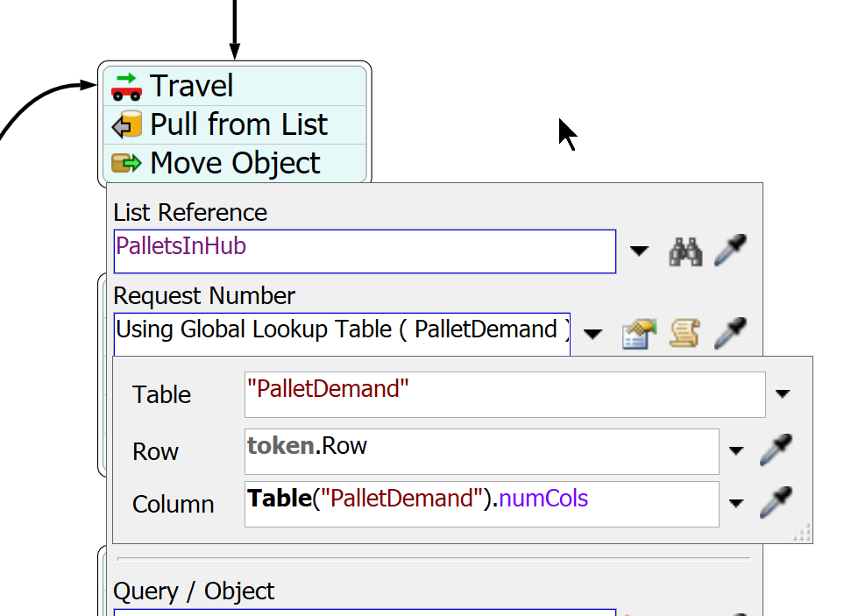844x616 pixels.
Task: Open Request Number edit parameters icon
Action: tap(640, 334)
